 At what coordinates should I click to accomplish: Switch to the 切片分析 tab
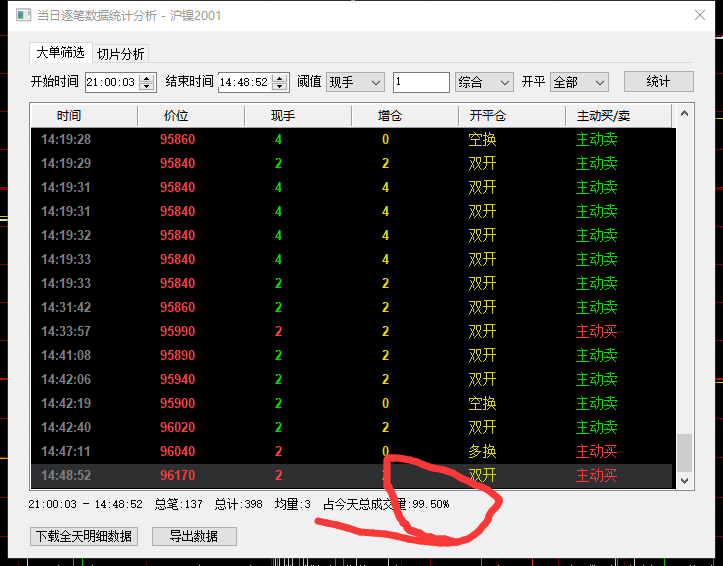pos(121,54)
